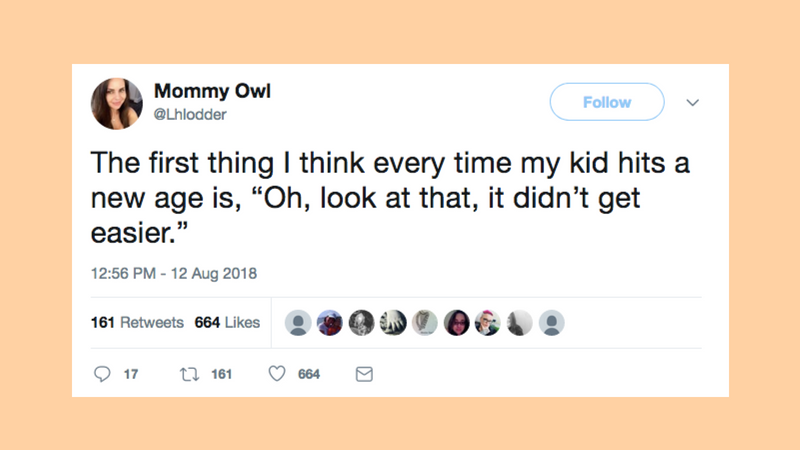Open Mommy Owl's profile picture
Viewport: 800px width, 450px height.
pyautogui.click(x=117, y=104)
